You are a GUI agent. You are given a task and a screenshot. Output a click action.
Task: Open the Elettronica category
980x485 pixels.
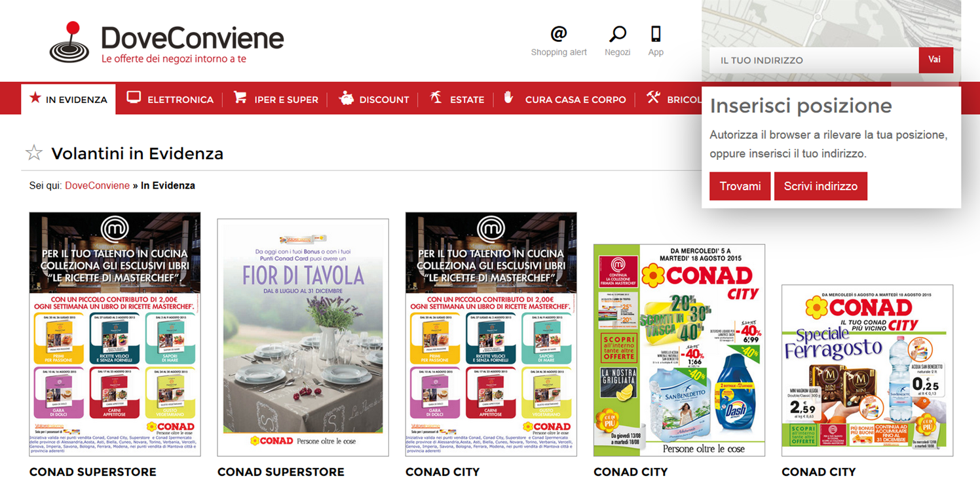tap(170, 99)
